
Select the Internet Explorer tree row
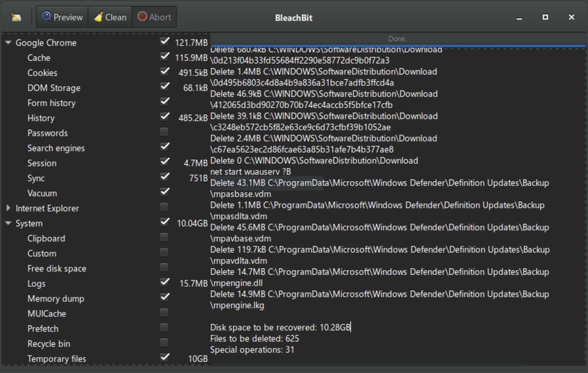(47, 208)
